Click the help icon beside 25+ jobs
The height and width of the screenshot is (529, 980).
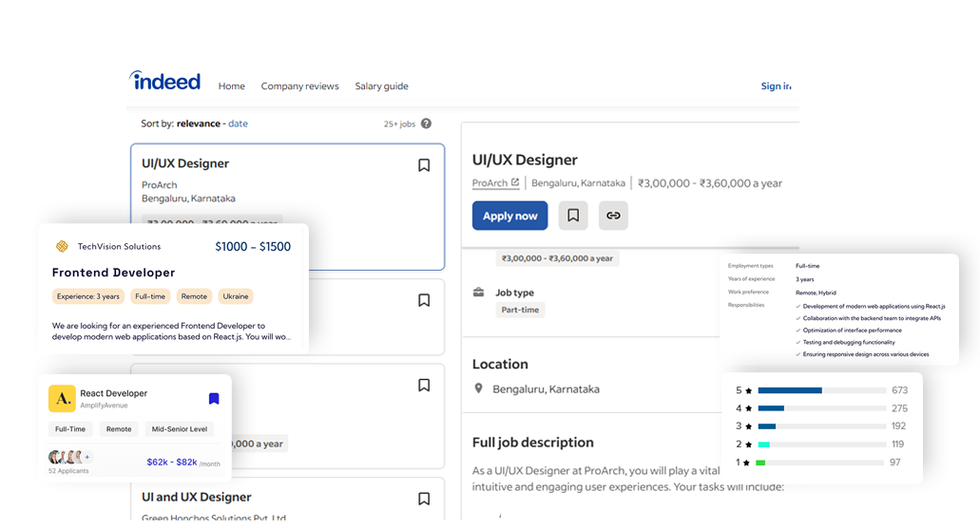click(426, 123)
